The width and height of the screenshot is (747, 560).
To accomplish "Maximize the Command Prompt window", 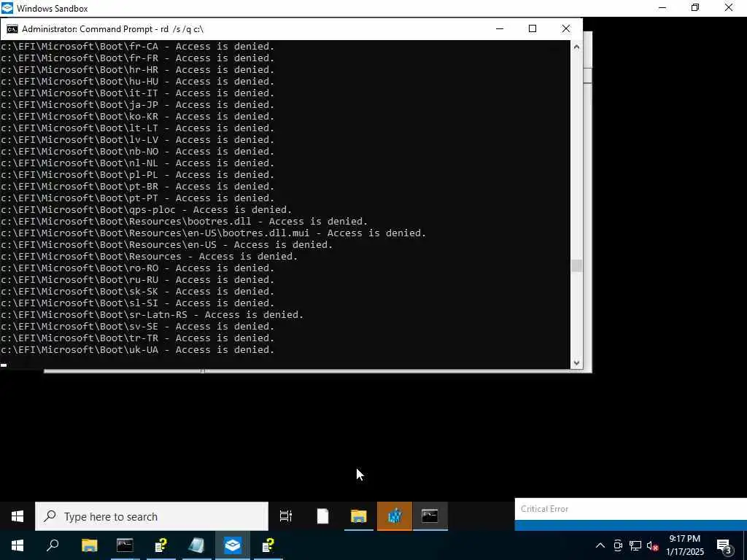I will point(533,29).
